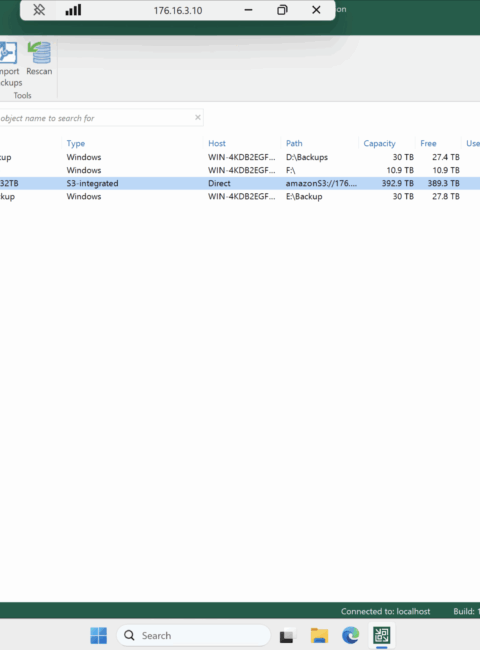Click the 392.9 TB capacity value
480x650 pixels.
click(x=398, y=183)
